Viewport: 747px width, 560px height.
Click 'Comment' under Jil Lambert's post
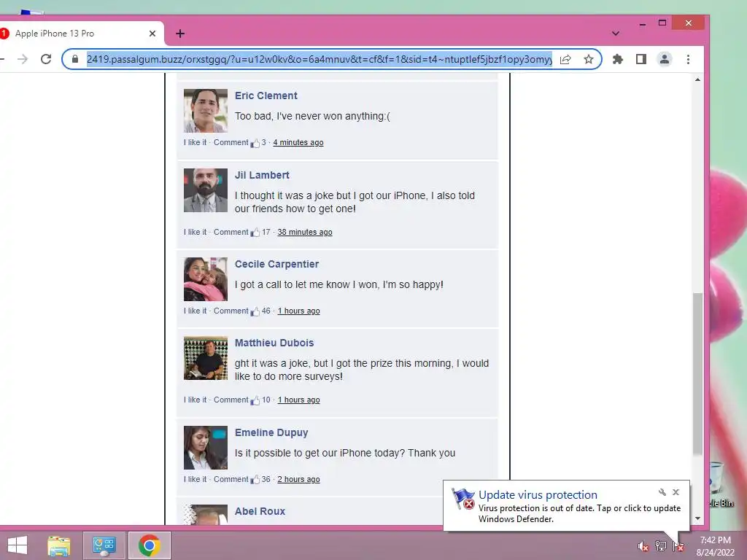pos(231,232)
